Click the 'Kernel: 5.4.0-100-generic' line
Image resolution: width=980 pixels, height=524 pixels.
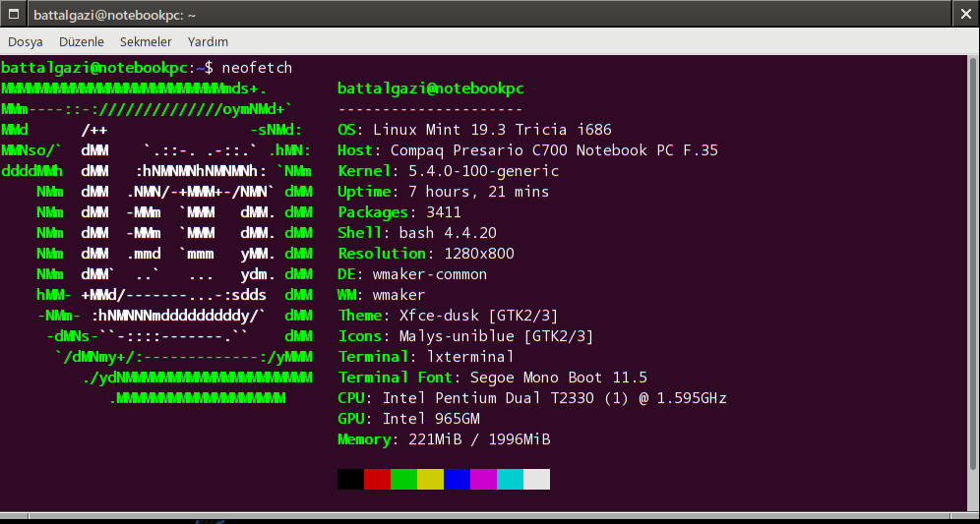point(448,171)
